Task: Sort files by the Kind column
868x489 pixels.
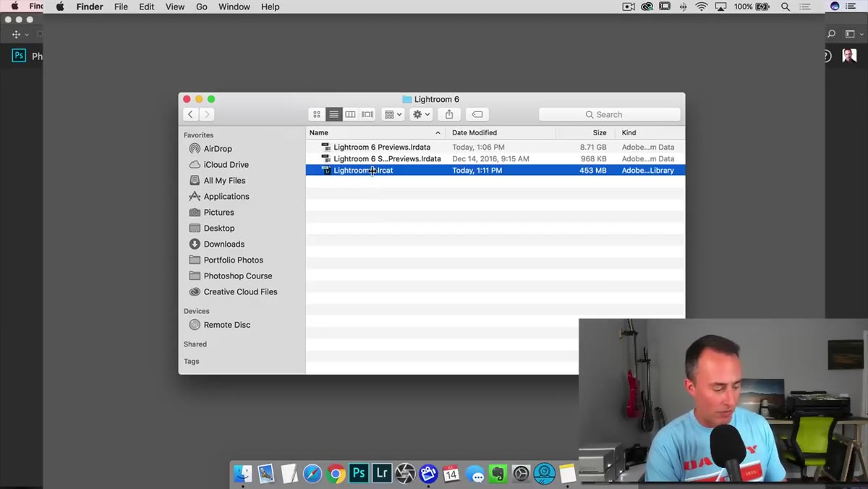Action: (650, 132)
